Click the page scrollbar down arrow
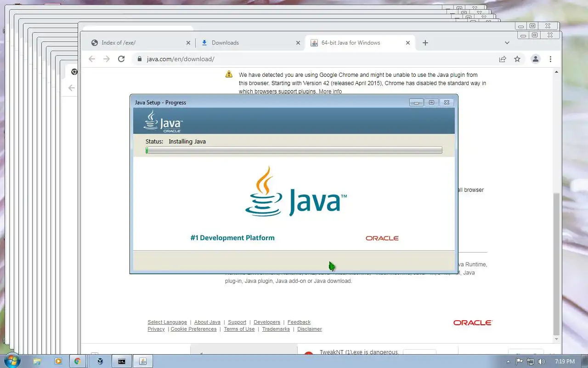Image resolution: width=588 pixels, height=368 pixels. click(557, 339)
